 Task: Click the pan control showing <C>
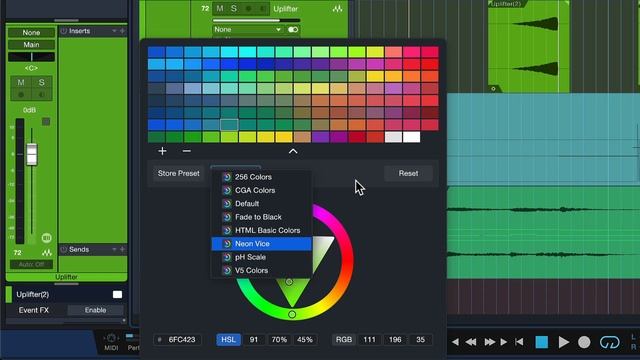31,68
